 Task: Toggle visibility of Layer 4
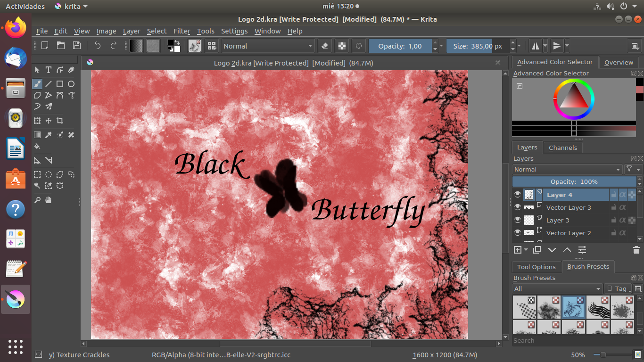(518, 195)
